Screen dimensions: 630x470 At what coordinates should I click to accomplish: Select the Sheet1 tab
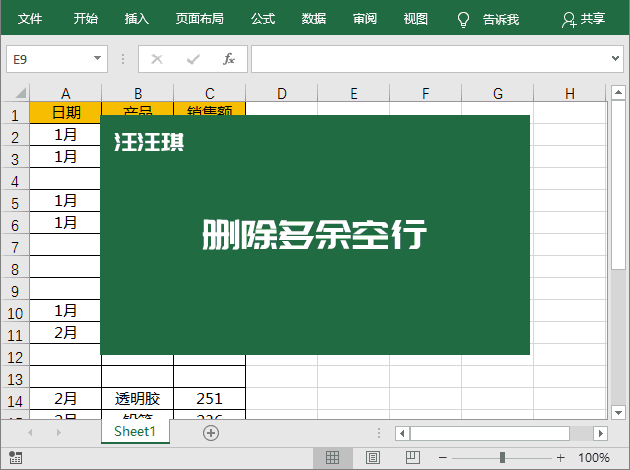point(135,431)
